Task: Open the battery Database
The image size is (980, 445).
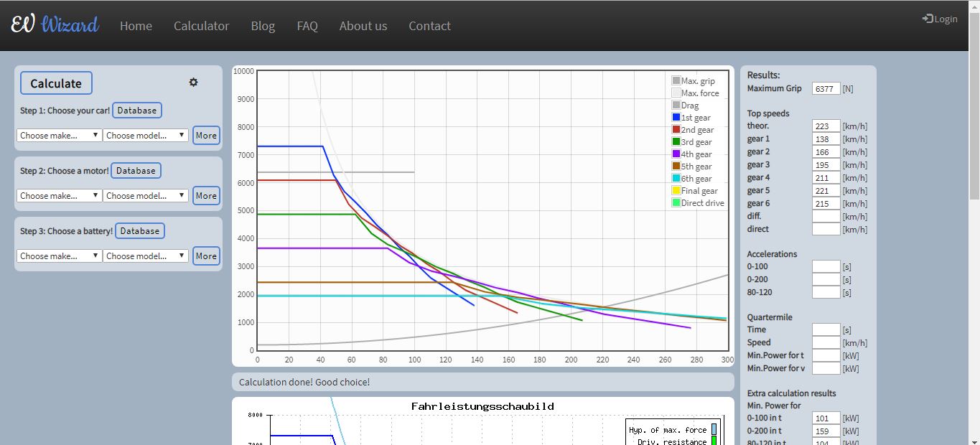Action: tap(139, 230)
